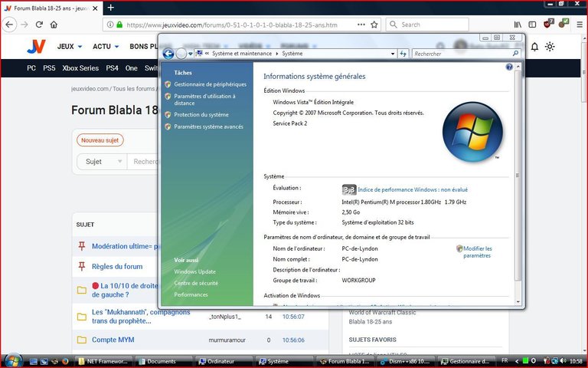
Task: Click the magnifier icon in Rechercher box
Action: 515,54
